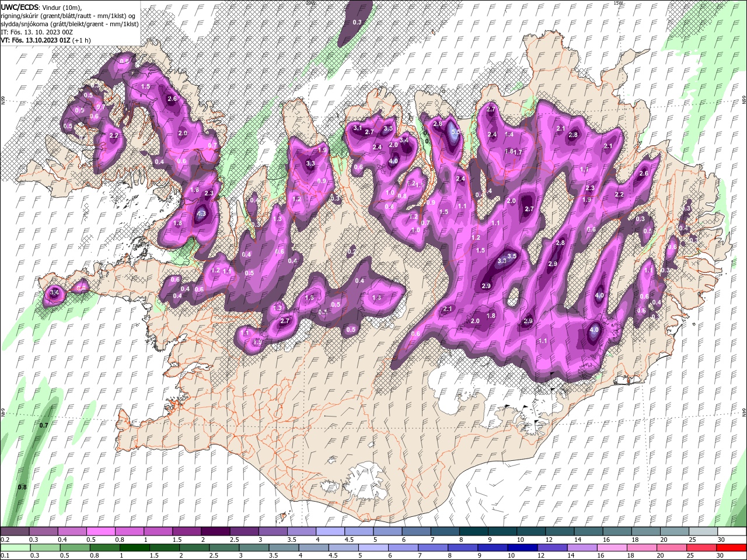Viewport: 747px width, 560px height.
Task: Pick the bright pink 0.5–0.8 snow legend swatch
Action: [x=100, y=531]
